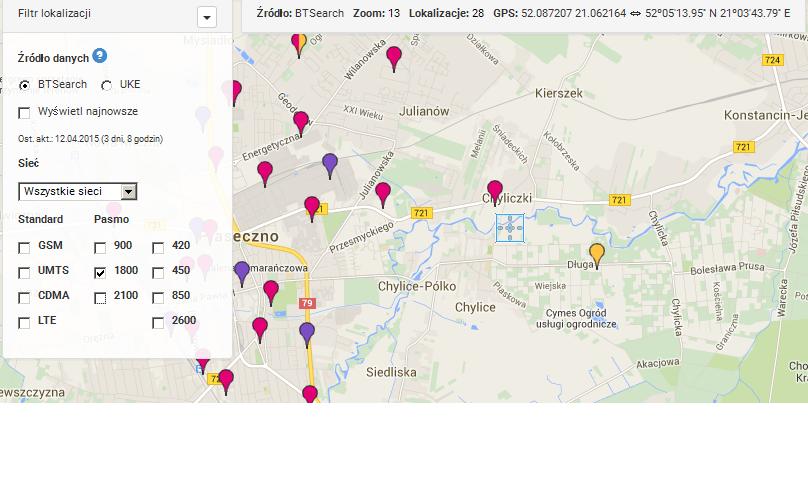Viewport: 808px width, 480px height.
Task: Click the purple marker at Pomarańczowa street
Action: click(242, 273)
